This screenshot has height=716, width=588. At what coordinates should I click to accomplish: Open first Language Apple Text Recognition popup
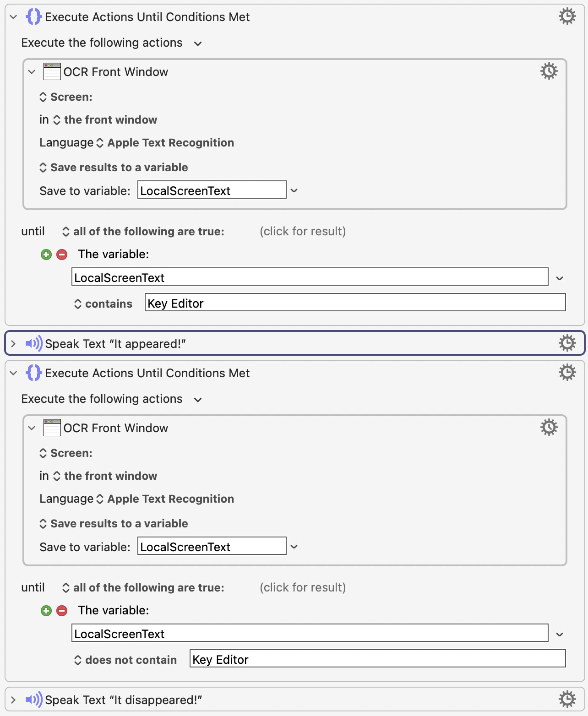point(165,143)
